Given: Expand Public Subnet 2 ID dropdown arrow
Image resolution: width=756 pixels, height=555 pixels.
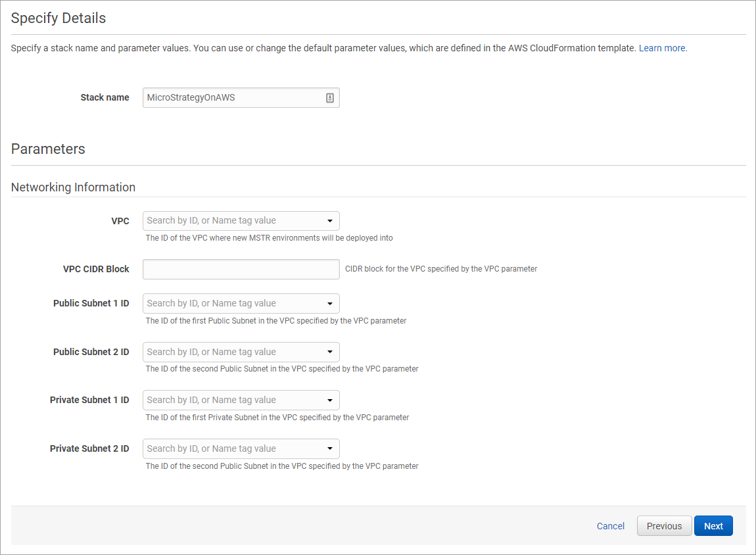Looking at the screenshot, I should click(330, 352).
